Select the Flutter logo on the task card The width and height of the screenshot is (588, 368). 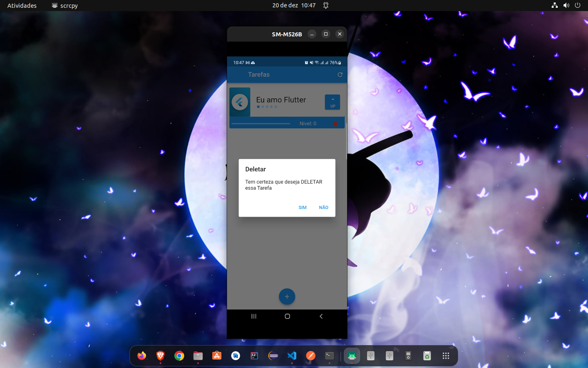pyautogui.click(x=240, y=102)
